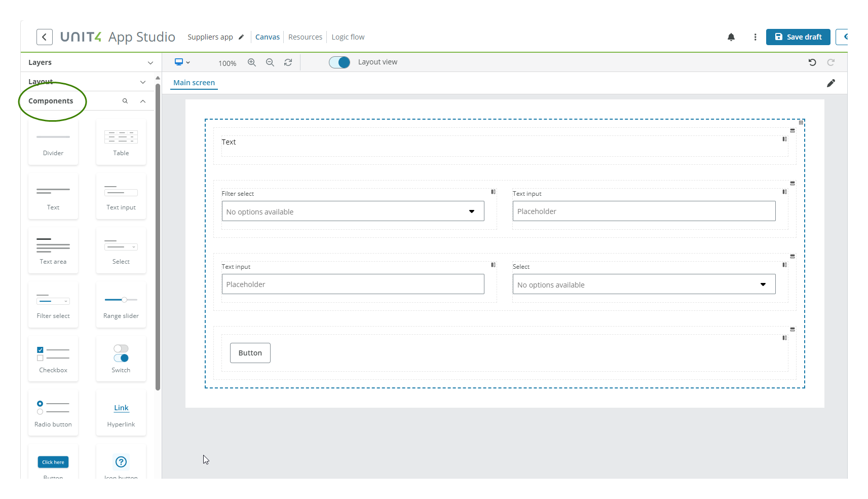The width and height of the screenshot is (868, 499).
Task: Zoom in on the canvas
Action: (252, 62)
